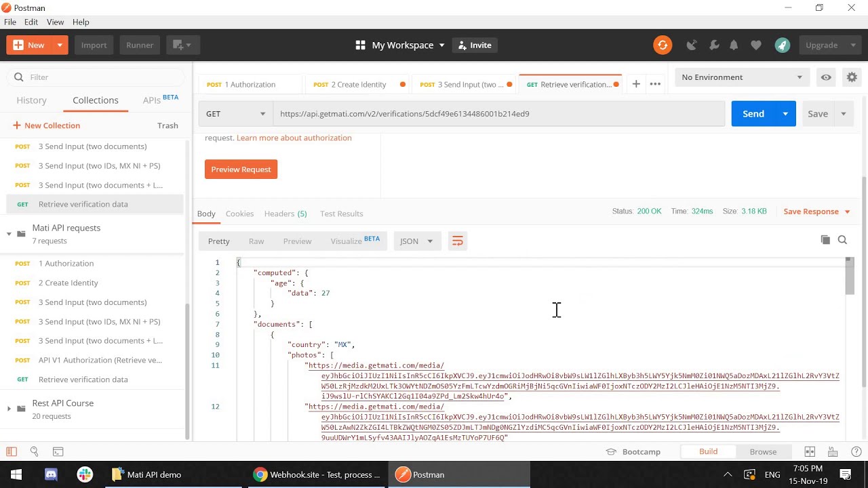868x488 pixels.
Task: Click the Runner button
Action: tap(140, 45)
